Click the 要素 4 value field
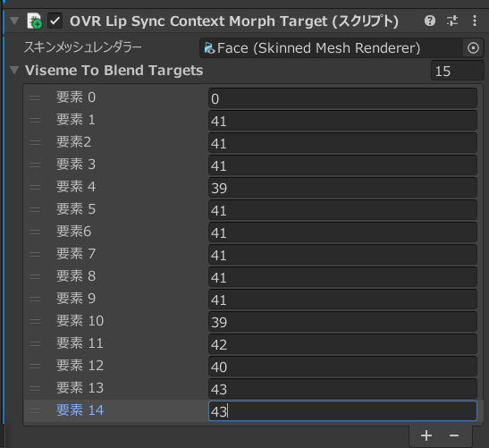 (x=342, y=188)
